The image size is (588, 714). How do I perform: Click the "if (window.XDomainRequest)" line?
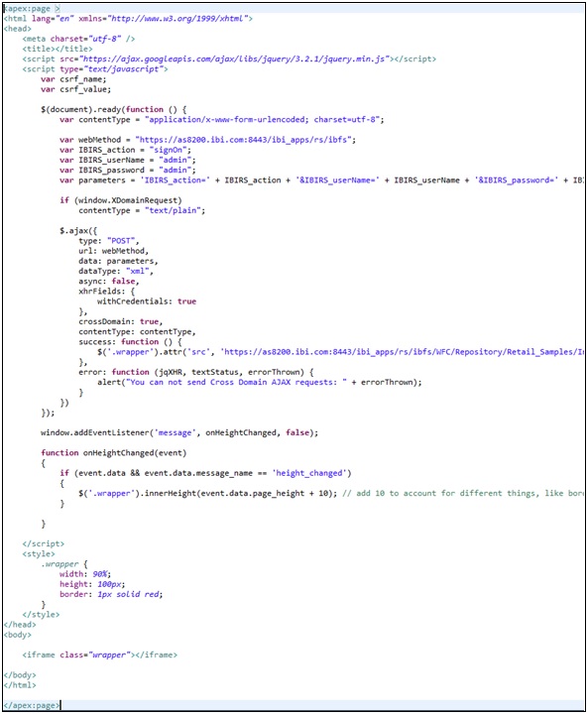click(x=121, y=200)
